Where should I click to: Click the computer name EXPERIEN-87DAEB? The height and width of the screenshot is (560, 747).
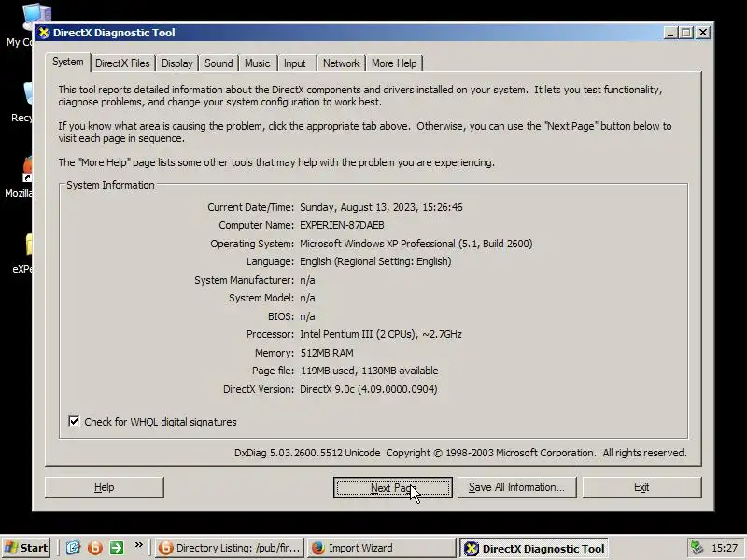point(342,225)
